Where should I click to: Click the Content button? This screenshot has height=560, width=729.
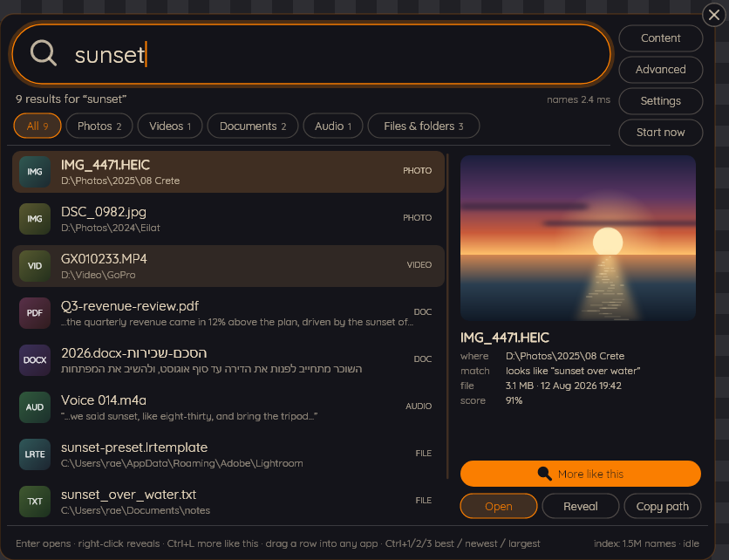pyautogui.click(x=661, y=38)
